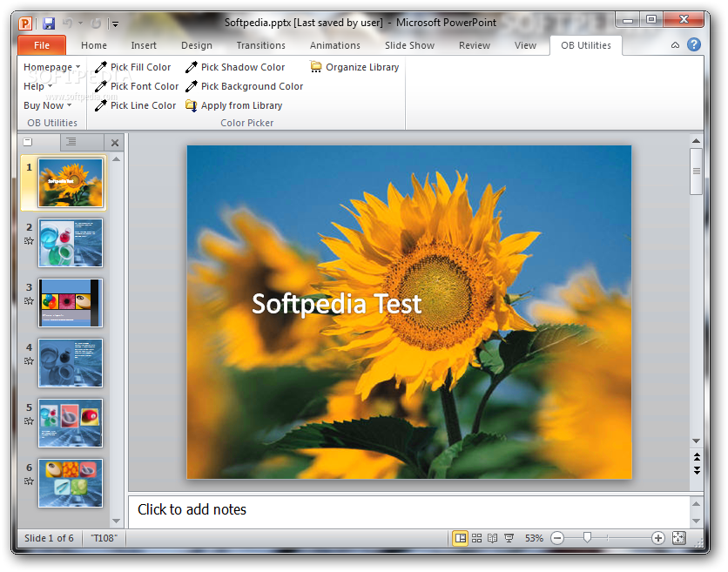Click notes pane scroll down arrow

click(x=696, y=521)
